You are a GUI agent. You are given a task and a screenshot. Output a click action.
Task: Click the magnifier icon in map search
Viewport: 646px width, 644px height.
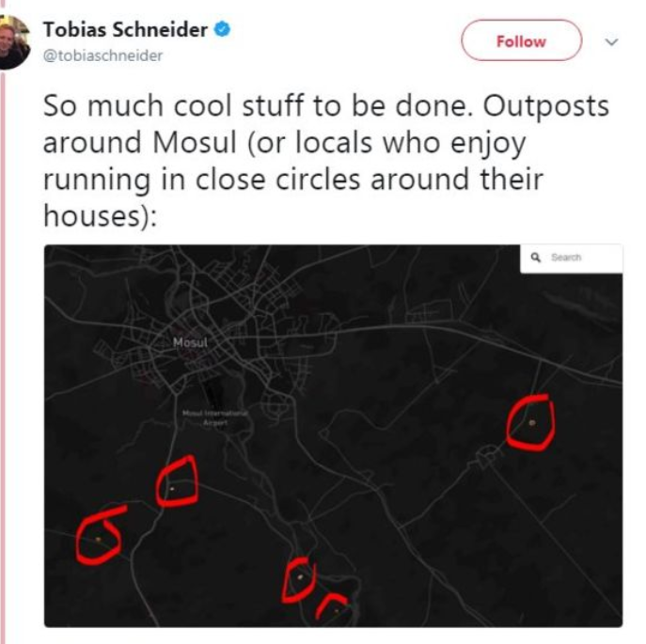535,258
